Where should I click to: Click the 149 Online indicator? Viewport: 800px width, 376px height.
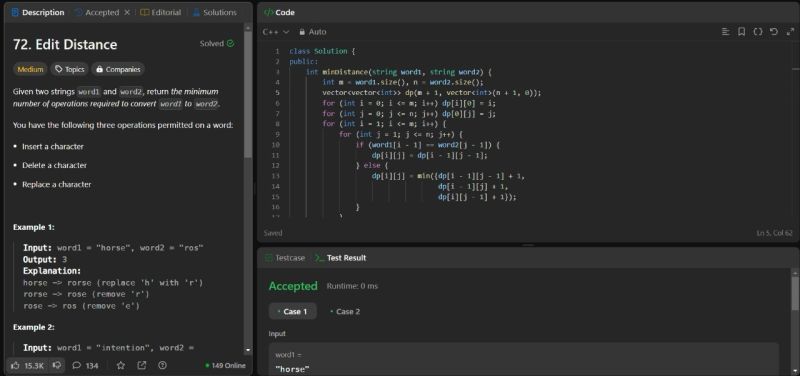225,365
